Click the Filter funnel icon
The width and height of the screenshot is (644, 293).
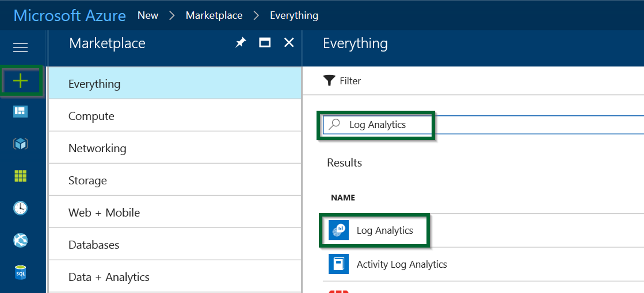pos(329,81)
